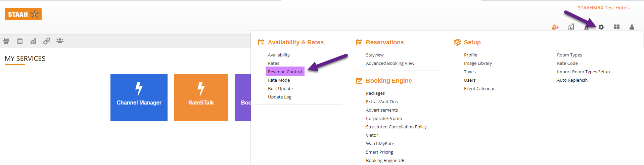This screenshot has height=165, width=644.
Task: Click the gray growth chart icon beside the calendar
Action: pyautogui.click(x=33, y=41)
